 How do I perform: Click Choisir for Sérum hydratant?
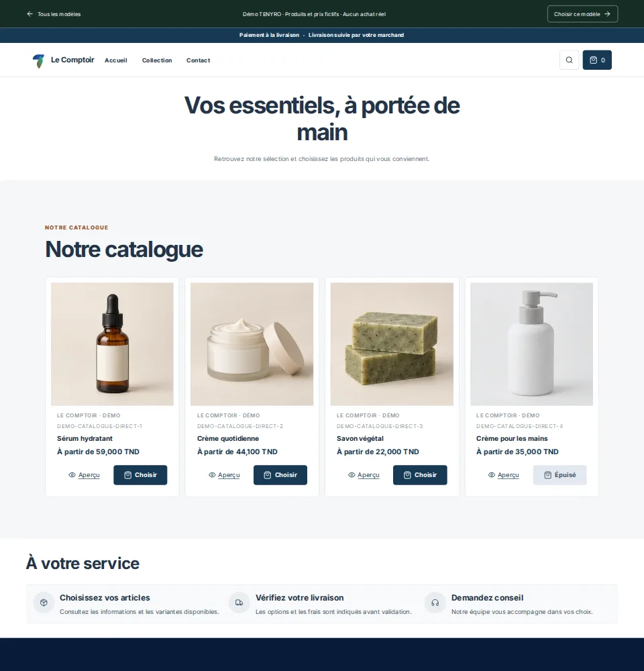pos(140,475)
